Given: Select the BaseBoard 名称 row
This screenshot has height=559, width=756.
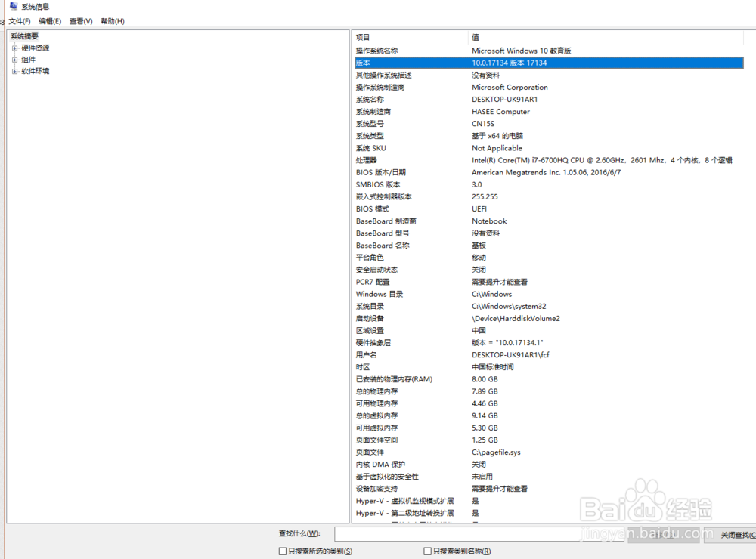Looking at the screenshot, I should point(549,246).
